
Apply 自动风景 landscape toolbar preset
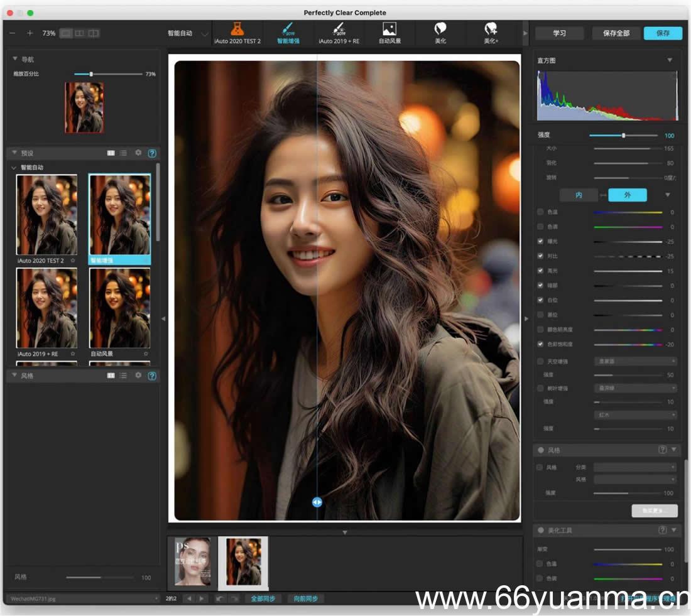click(389, 33)
